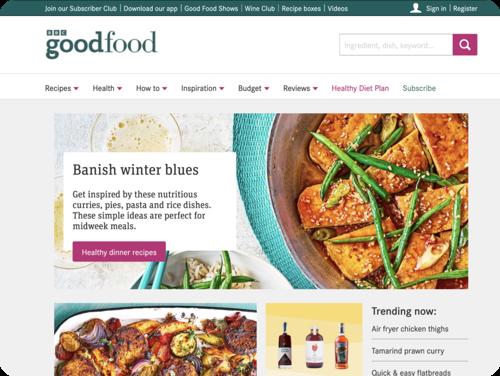The height and width of the screenshot is (376, 500).
Task: Click the user profile icon beside Sign in
Action: pyautogui.click(x=416, y=8)
